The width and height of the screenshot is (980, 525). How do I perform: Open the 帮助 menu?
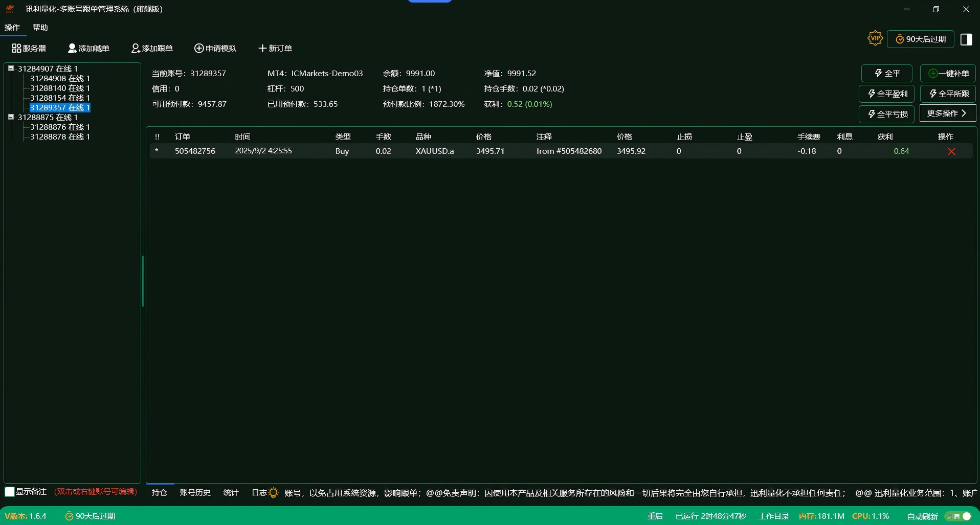pos(40,27)
